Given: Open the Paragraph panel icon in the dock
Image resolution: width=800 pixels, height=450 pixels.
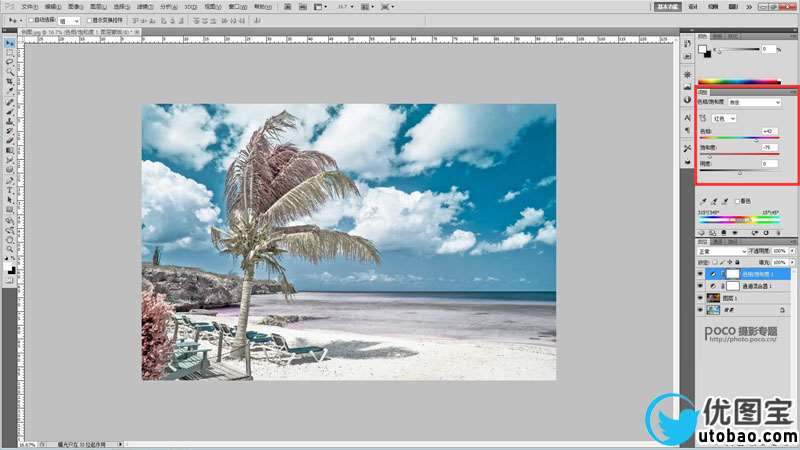Looking at the screenshot, I should pyautogui.click(x=687, y=131).
